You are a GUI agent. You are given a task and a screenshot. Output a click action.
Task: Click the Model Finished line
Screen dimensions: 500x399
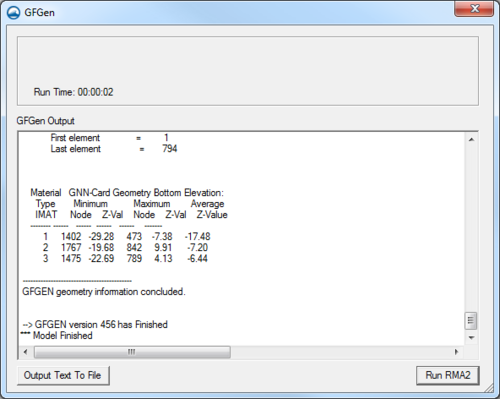[x=56, y=335]
